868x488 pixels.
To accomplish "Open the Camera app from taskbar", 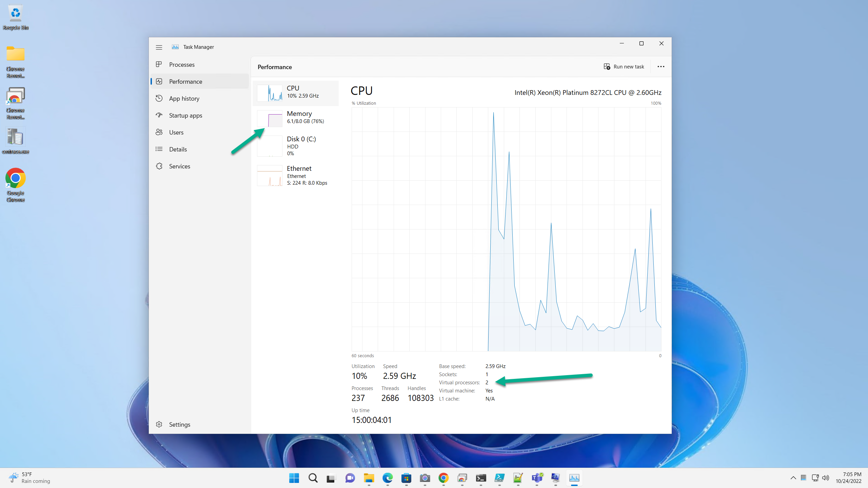I will tap(425, 478).
